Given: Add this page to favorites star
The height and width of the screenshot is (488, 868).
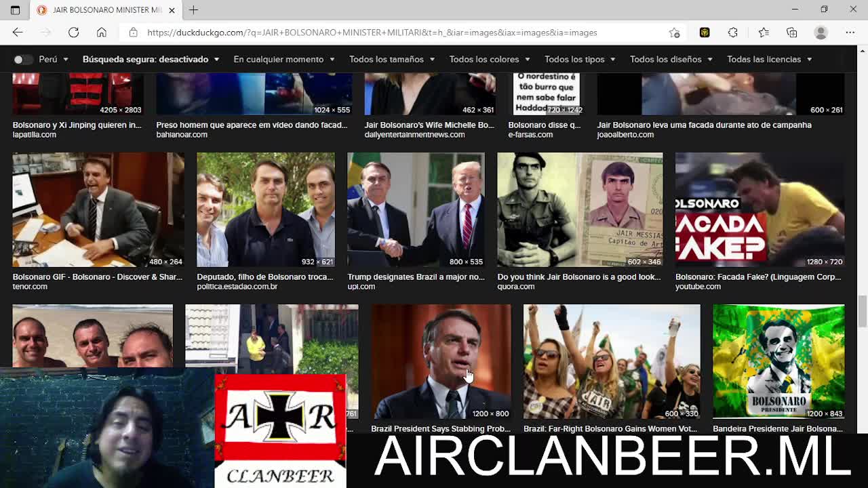Looking at the screenshot, I should [x=674, y=33].
